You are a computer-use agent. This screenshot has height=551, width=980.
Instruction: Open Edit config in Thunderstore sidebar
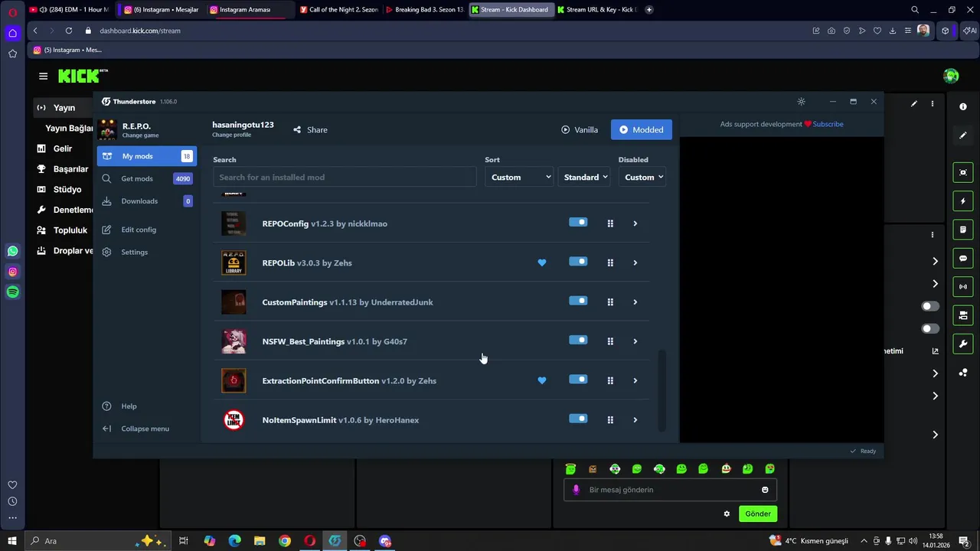[146, 230]
